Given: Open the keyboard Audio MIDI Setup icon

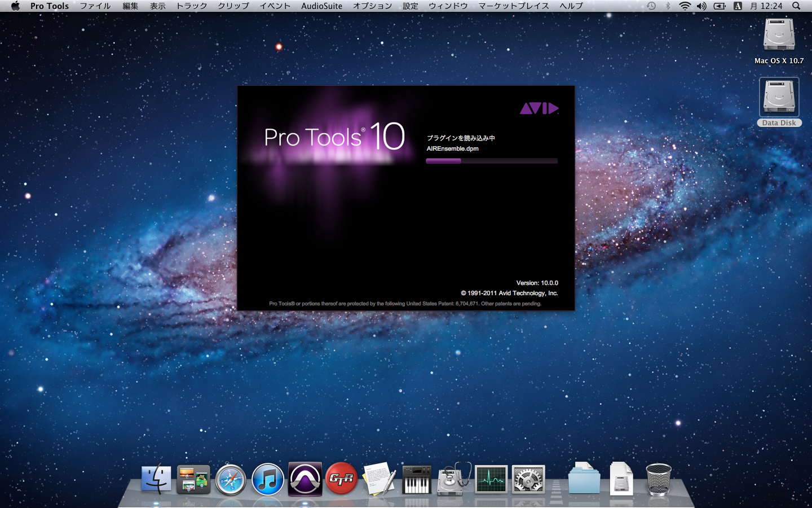Looking at the screenshot, I should coord(417,480).
